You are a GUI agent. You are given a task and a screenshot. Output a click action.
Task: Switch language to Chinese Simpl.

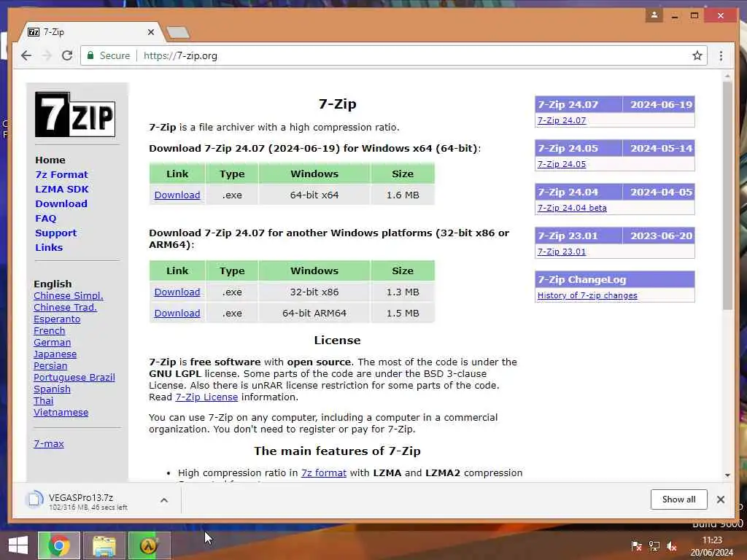tap(68, 296)
